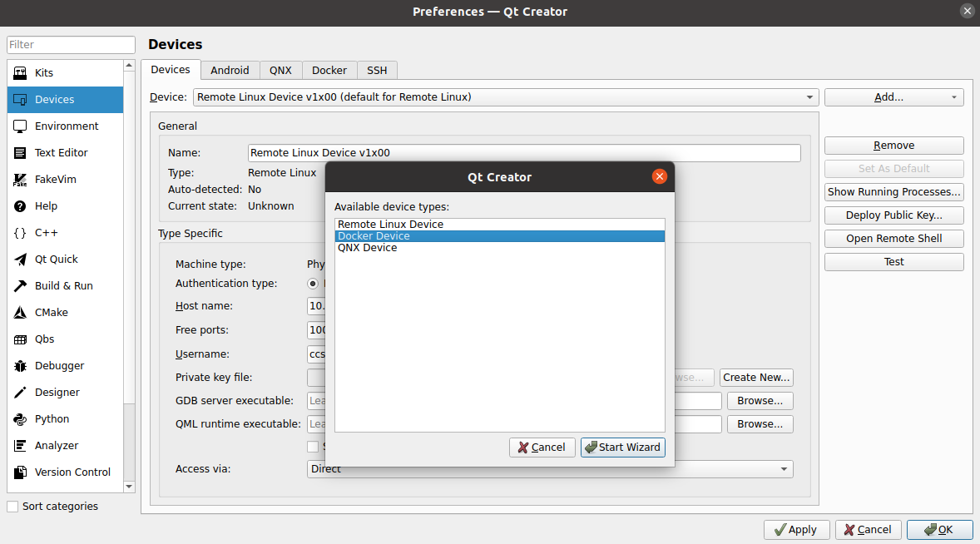Expand the Access via dropdown

tap(549, 469)
